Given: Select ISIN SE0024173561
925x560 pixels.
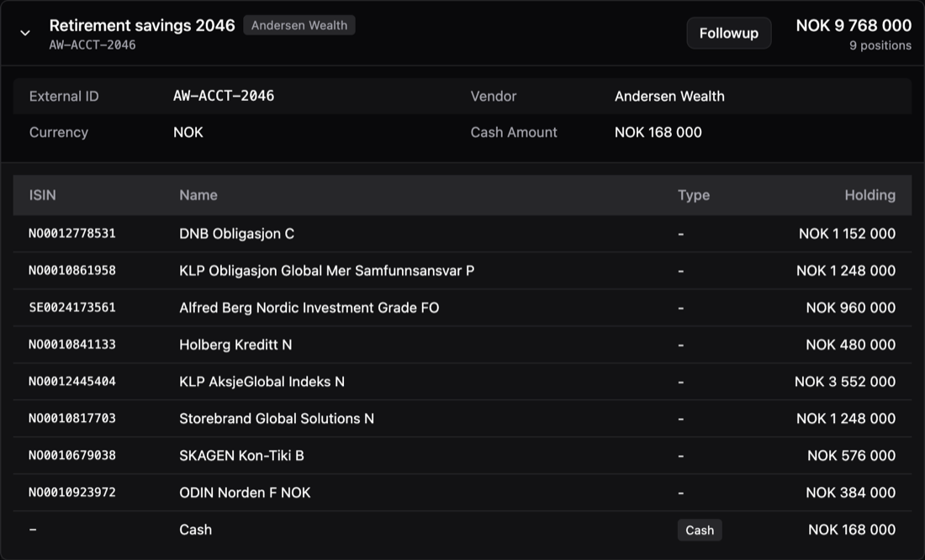Looking at the screenshot, I should 72,308.
